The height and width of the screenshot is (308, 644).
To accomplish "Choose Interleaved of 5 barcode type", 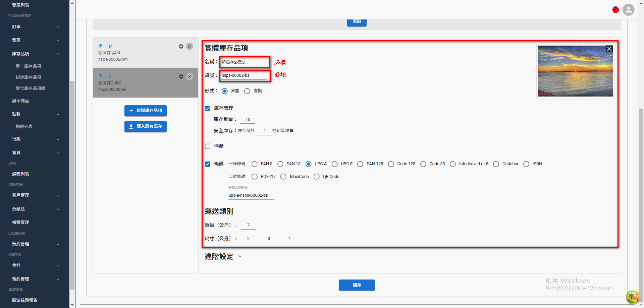I will pyautogui.click(x=453, y=164).
